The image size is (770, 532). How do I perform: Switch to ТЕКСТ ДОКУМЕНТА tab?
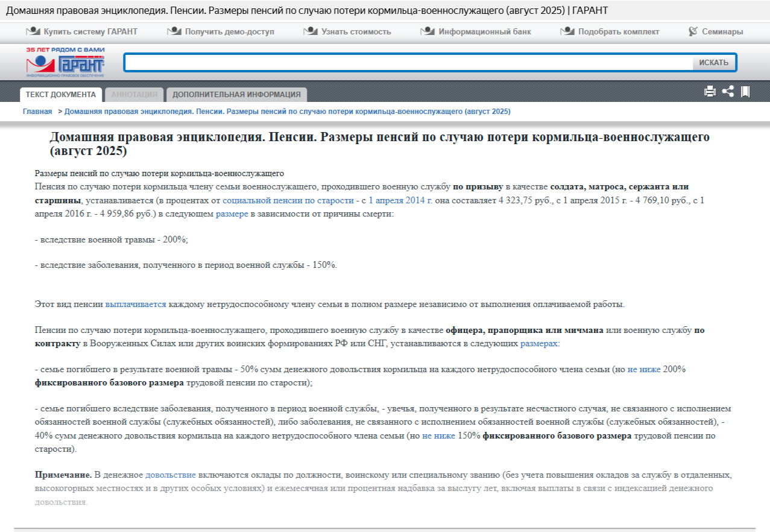point(61,95)
